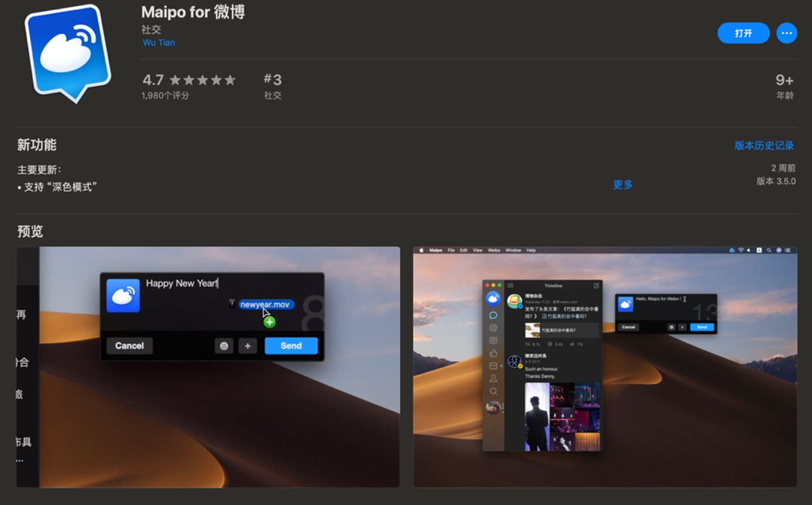Screen dimensions: 812x505
Task: Click the compose icon beside Timeline title
Action: coord(596,286)
